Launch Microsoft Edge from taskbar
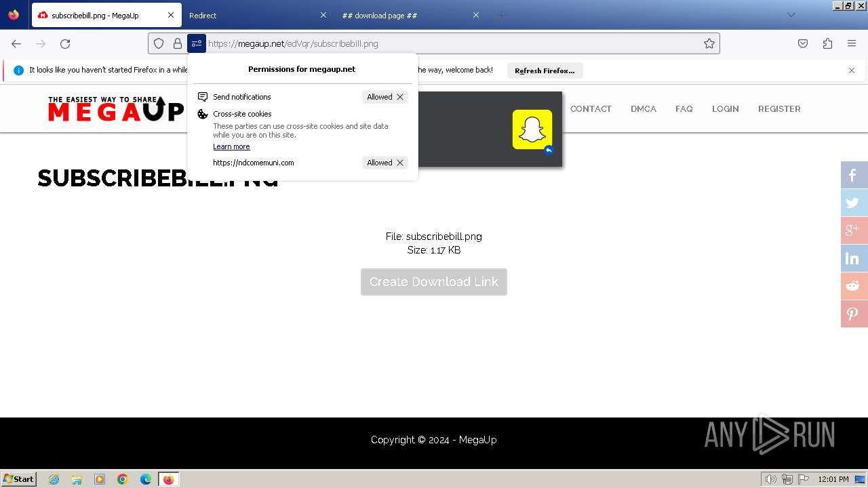This screenshot has width=868, height=488. [x=146, y=479]
